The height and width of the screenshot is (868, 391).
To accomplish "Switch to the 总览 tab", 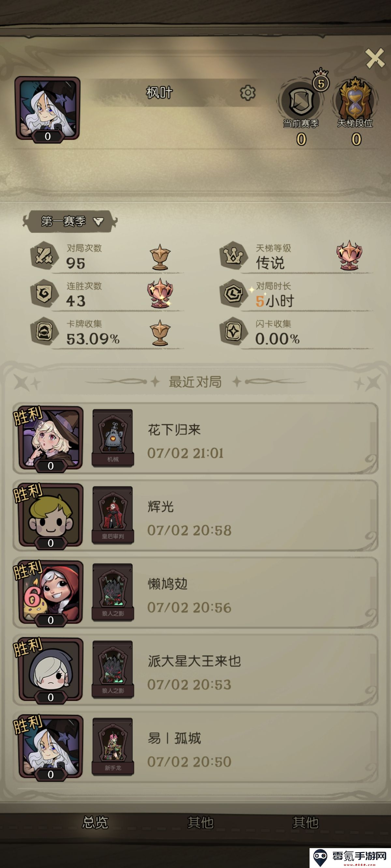I will point(95,822).
